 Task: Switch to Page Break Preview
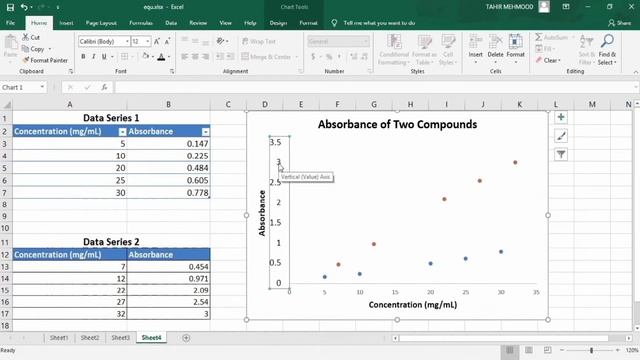coord(547,350)
